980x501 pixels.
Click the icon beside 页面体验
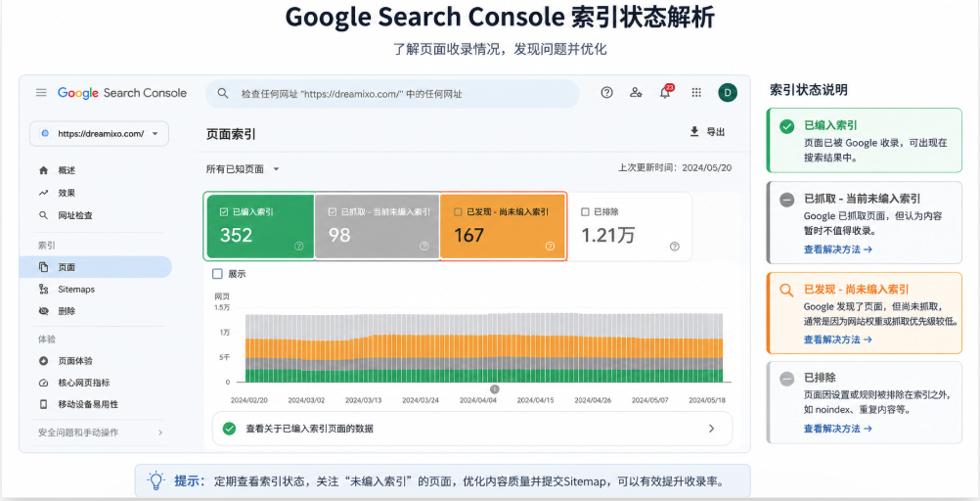pyautogui.click(x=43, y=361)
